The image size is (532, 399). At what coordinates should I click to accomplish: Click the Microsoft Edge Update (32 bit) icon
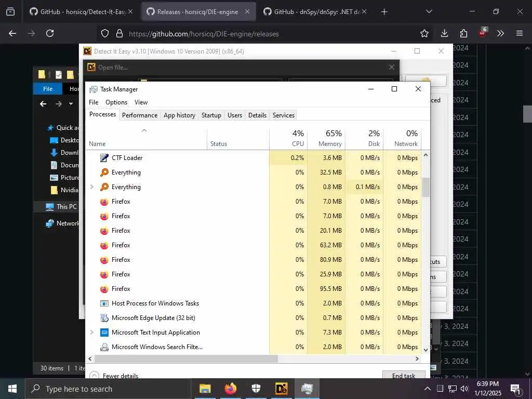click(104, 318)
